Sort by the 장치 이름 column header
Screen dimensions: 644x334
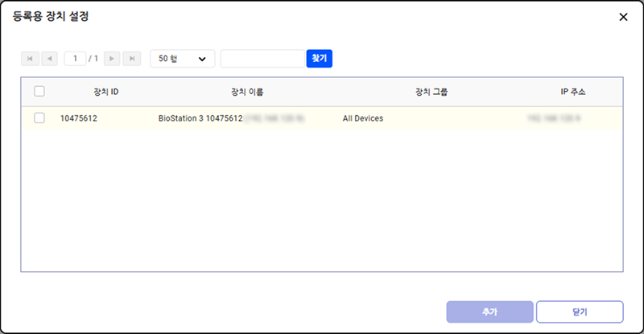[247, 92]
